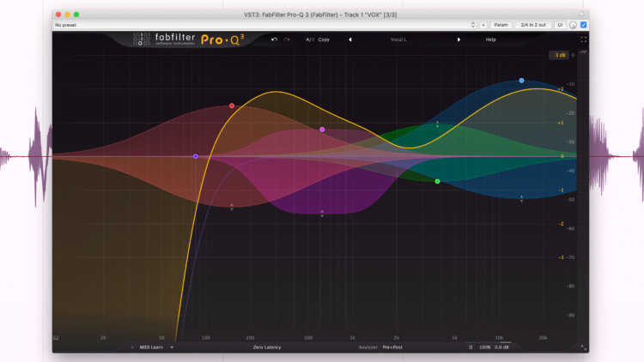The height and width of the screenshot is (362, 644).
Task: Click the 1k frequency label
Action: coord(352,338)
